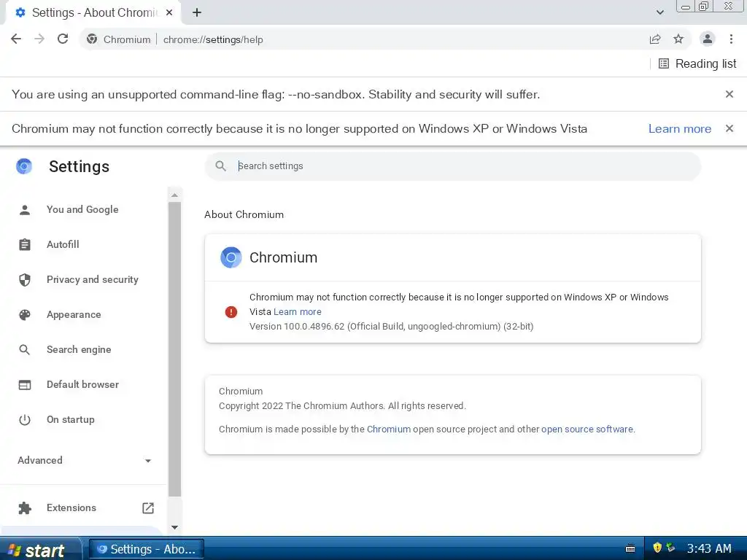Click the window icon for Default browser
The height and width of the screenshot is (560, 747).
click(x=24, y=385)
